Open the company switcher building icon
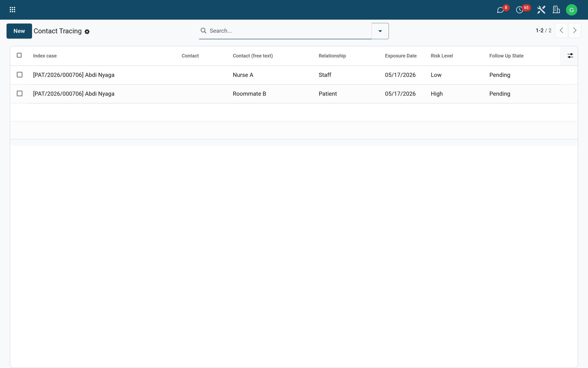This screenshot has height=368, width=588. [x=556, y=10]
